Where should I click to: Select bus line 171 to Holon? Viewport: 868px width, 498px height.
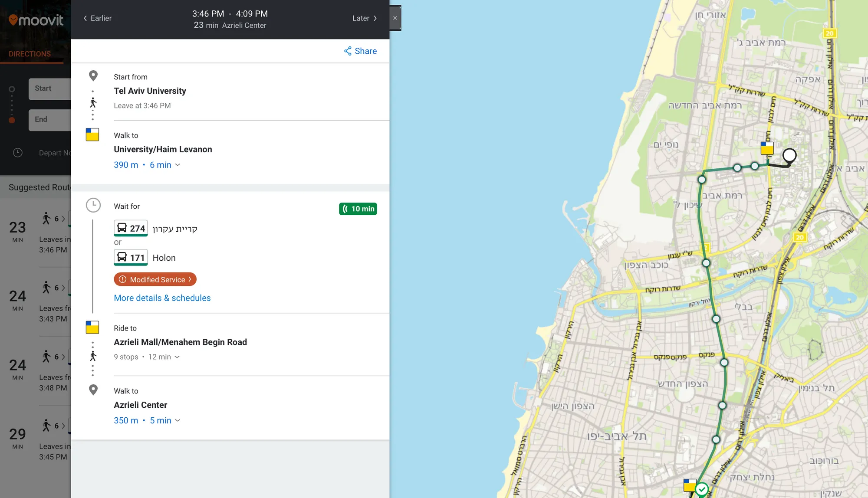click(131, 257)
